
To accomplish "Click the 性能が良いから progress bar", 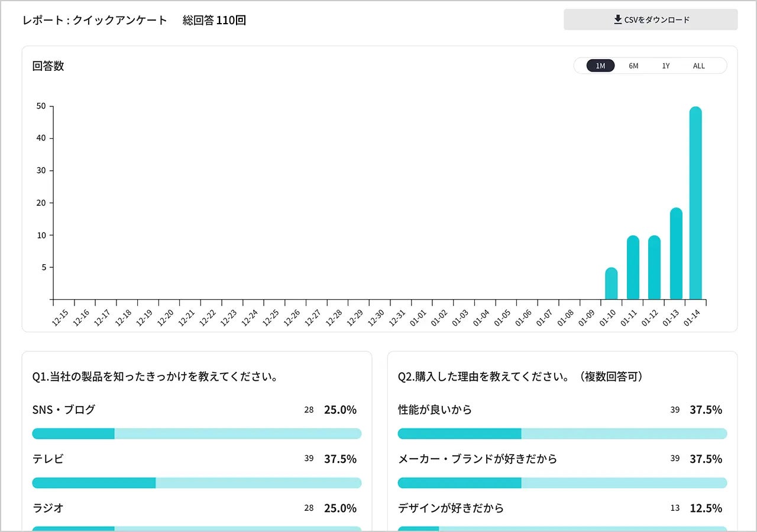I will click(x=562, y=434).
